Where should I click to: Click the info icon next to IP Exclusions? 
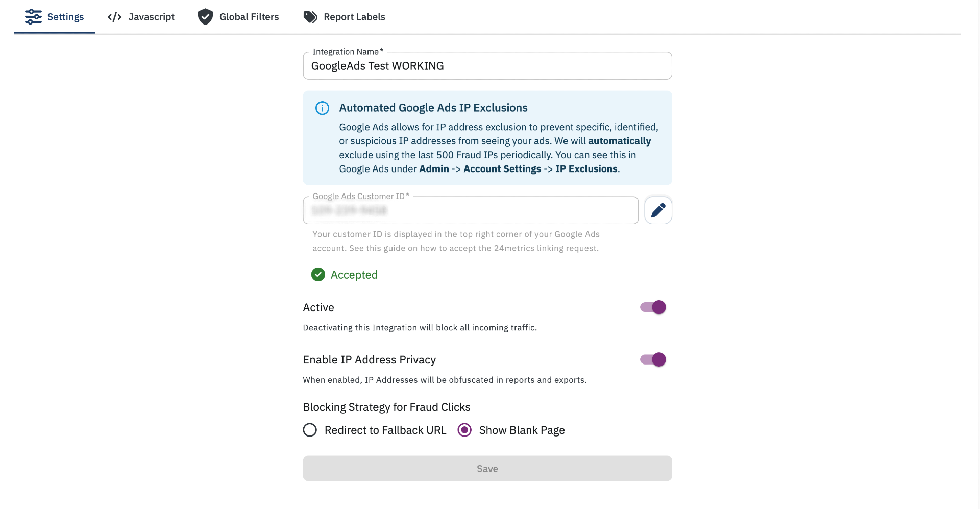coord(322,108)
